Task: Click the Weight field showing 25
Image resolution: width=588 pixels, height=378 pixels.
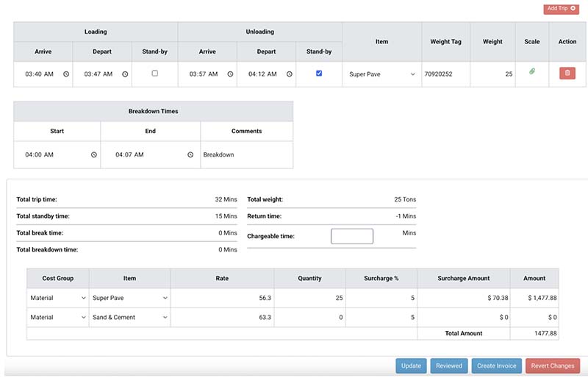Action: pyautogui.click(x=492, y=74)
